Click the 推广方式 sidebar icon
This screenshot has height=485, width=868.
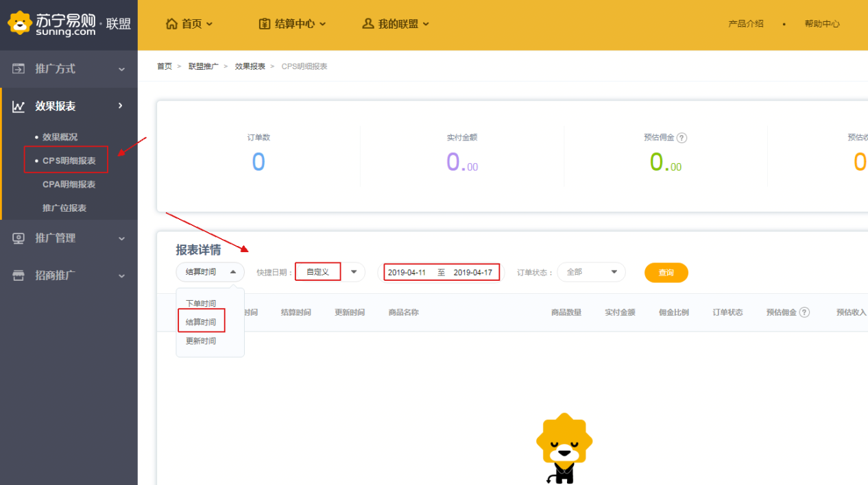pos(19,69)
